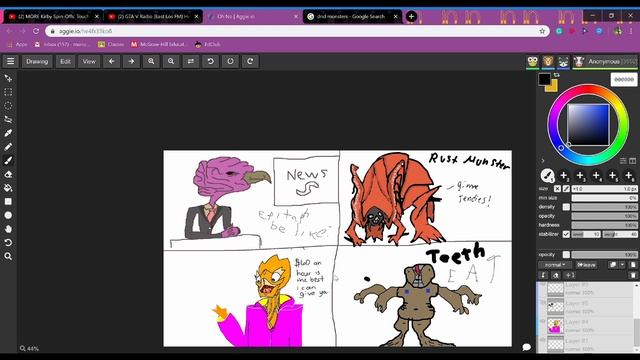Open color sliders panel icon

click(623, 161)
